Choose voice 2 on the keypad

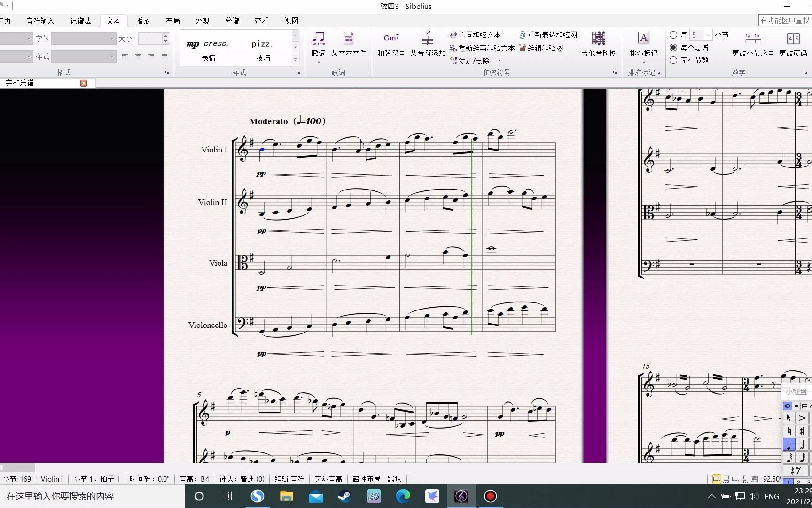click(799, 481)
